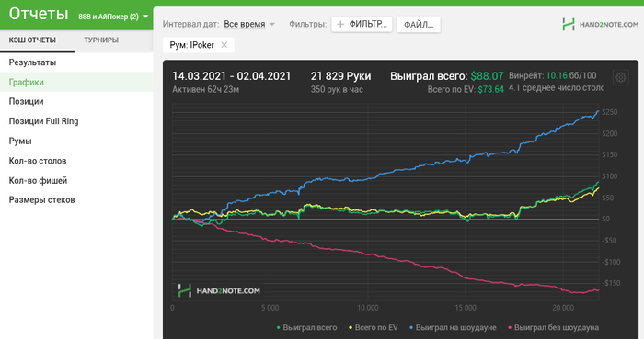Open Все время date interval dropdown
This screenshot has height=339, width=644.
249,24
